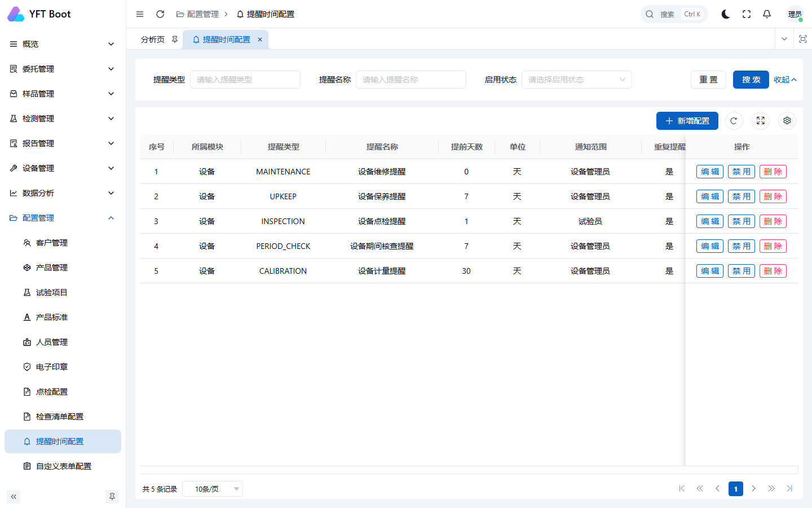Open 自定义表单配置 in sidebar
812x508 pixels.
pyautogui.click(x=63, y=466)
